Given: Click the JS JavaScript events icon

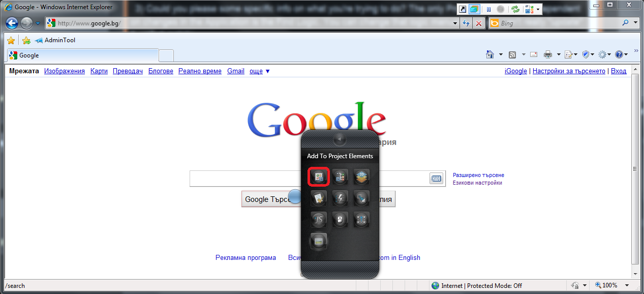Looking at the screenshot, I should [x=319, y=220].
